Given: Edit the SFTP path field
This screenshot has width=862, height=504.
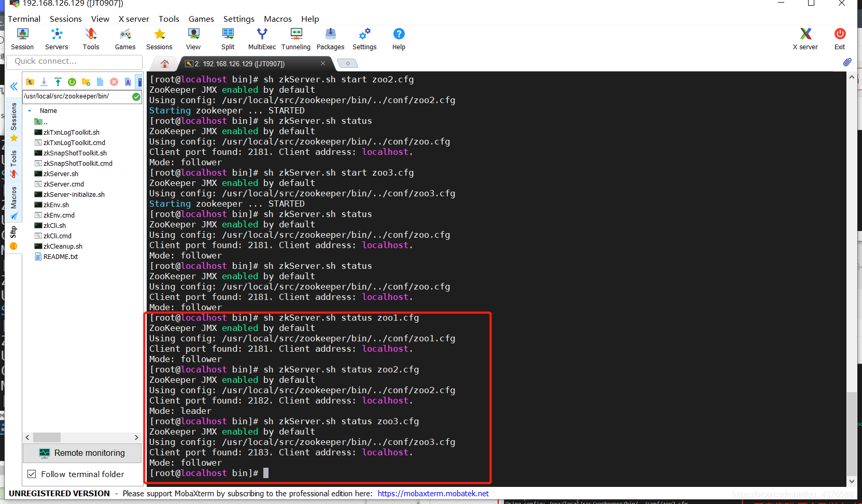Looking at the screenshot, I should point(77,96).
